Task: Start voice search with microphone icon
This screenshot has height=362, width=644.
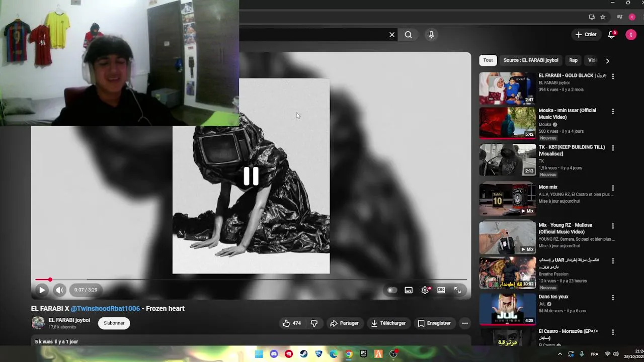Action: [431, 35]
